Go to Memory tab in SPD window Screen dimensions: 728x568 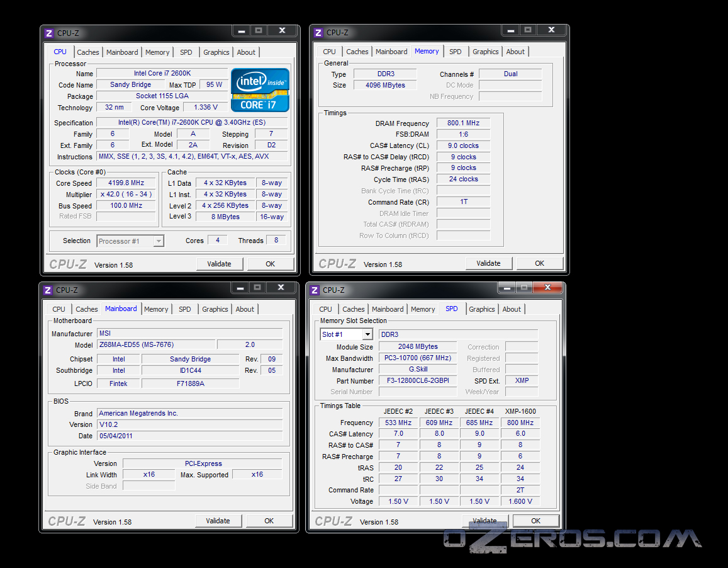click(423, 309)
